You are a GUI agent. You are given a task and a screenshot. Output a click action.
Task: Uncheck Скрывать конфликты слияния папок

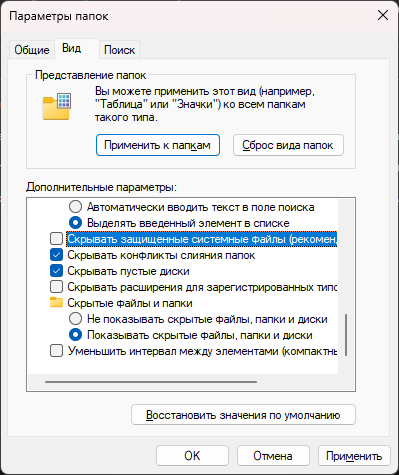coord(56,255)
